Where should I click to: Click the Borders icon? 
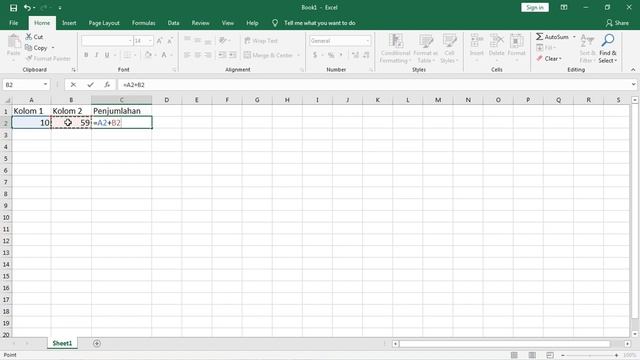tap(127, 55)
